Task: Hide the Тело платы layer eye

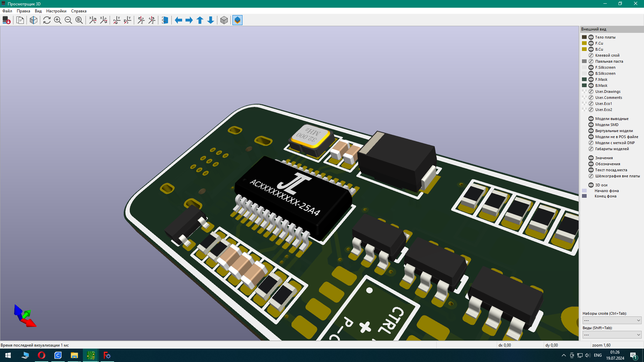Action: click(591, 37)
